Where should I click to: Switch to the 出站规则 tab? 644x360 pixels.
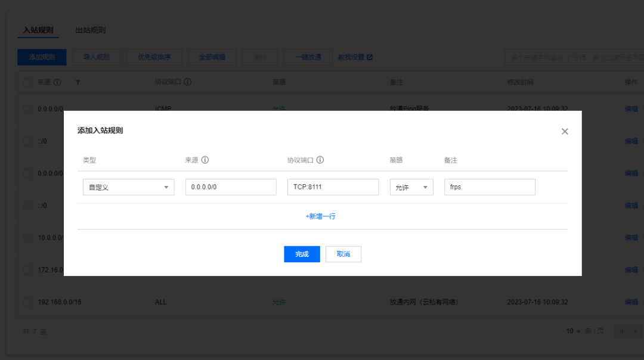(x=91, y=30)
